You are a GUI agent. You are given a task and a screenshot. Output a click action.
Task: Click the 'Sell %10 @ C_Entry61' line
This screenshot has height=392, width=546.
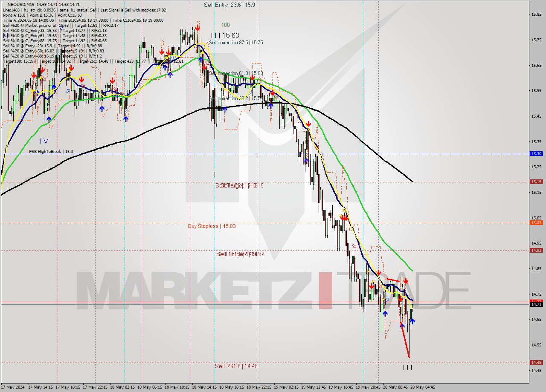tap(55, 35)
